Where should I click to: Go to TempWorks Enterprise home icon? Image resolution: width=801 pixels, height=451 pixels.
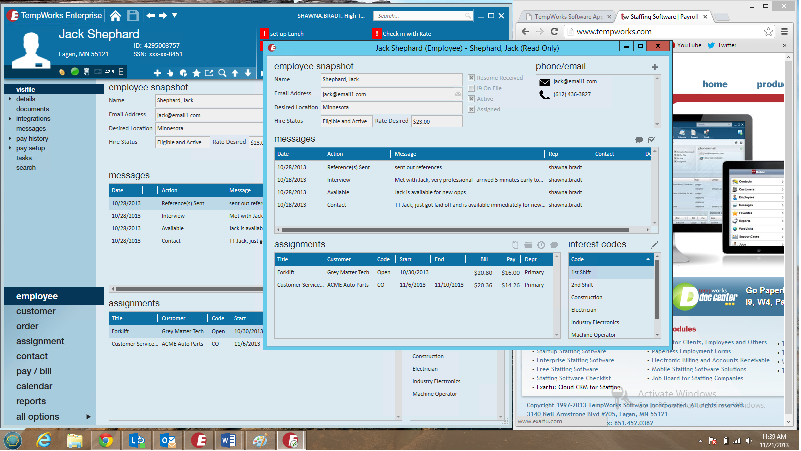point(115,16)
